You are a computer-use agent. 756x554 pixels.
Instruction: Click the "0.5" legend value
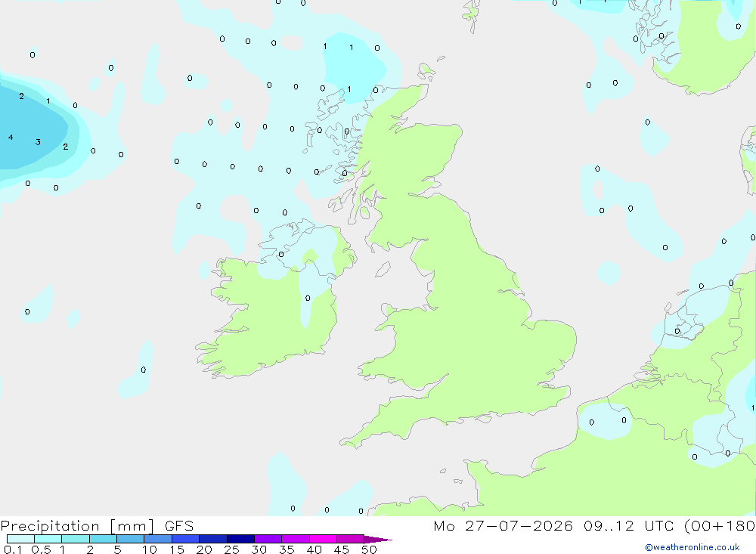[41, 549]
